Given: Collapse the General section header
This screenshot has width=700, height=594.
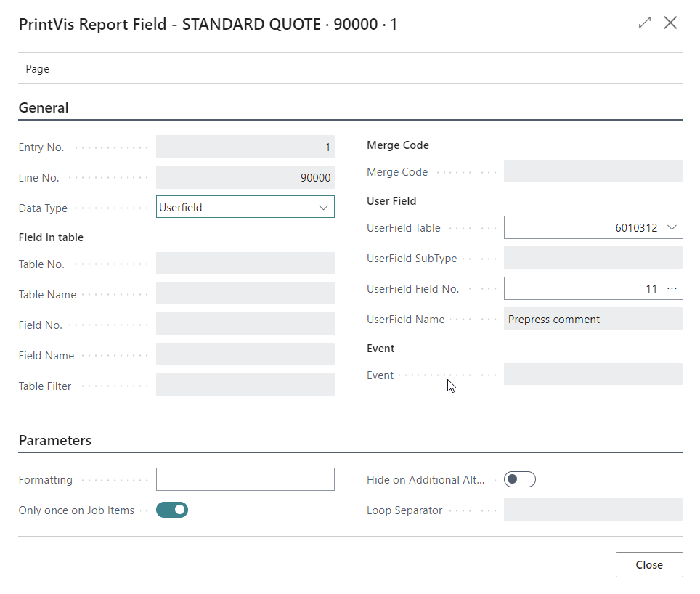Looking at the screenshot, I should click(x=44, y=107).
